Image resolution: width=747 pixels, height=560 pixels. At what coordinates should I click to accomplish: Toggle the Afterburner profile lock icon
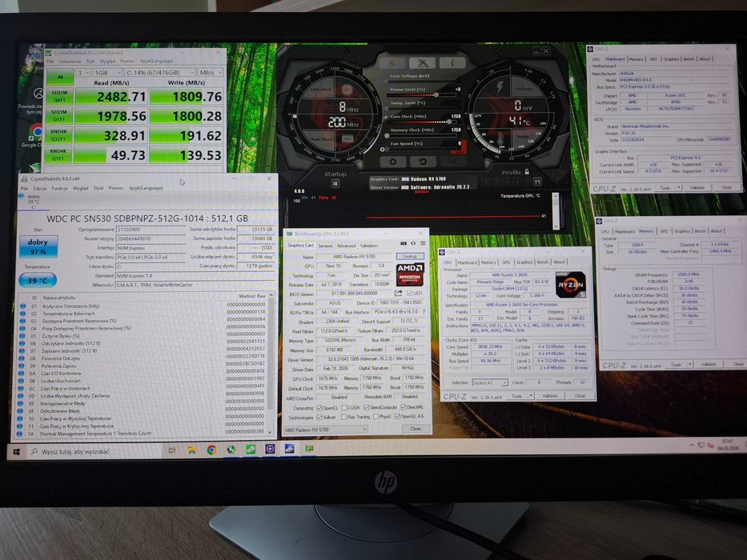[x=527, y=171]
